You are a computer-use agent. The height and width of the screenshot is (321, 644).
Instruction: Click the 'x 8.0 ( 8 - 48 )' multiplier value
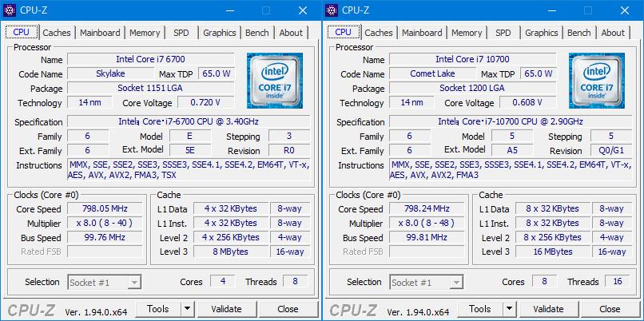[x=427, y=223]
